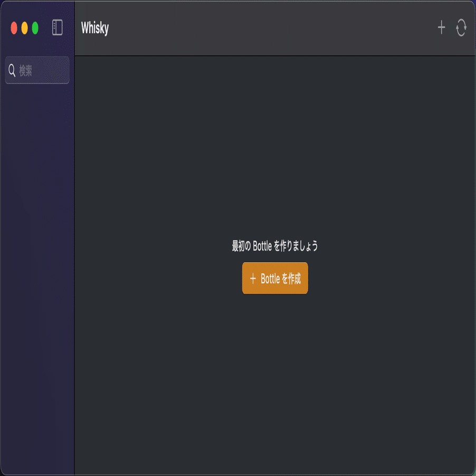Focus the 検索 search field
The image size is (476, 476).
(37, 70)
